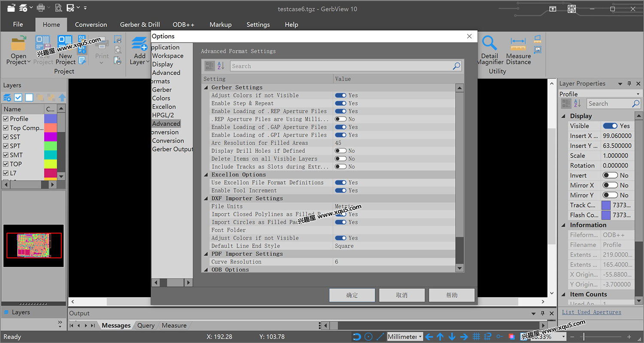Image resolution: width=644 pixels, height=343 pixels.
Task: Click the List Used Apertures link
Action: [x=592, y=312]
